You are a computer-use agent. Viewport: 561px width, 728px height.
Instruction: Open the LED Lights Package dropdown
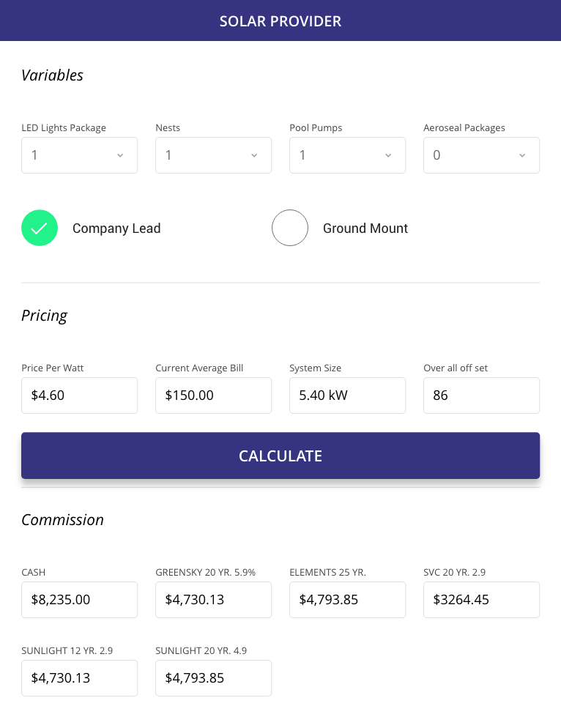point(79,155)
